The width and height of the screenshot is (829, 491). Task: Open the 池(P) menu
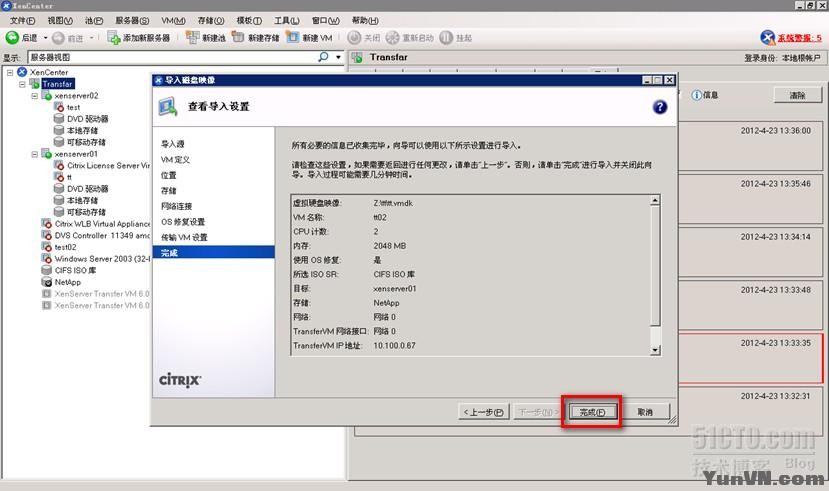[94, 21]
